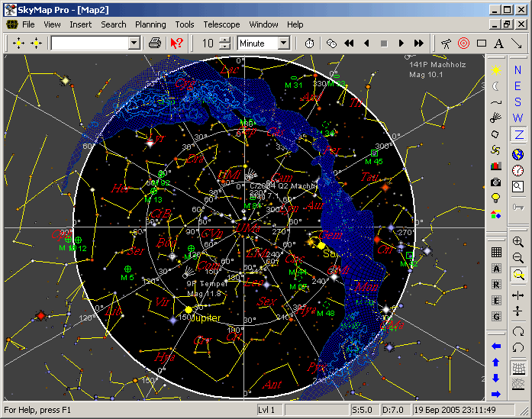Click the stopwatch icon

[x=309, y=44]
